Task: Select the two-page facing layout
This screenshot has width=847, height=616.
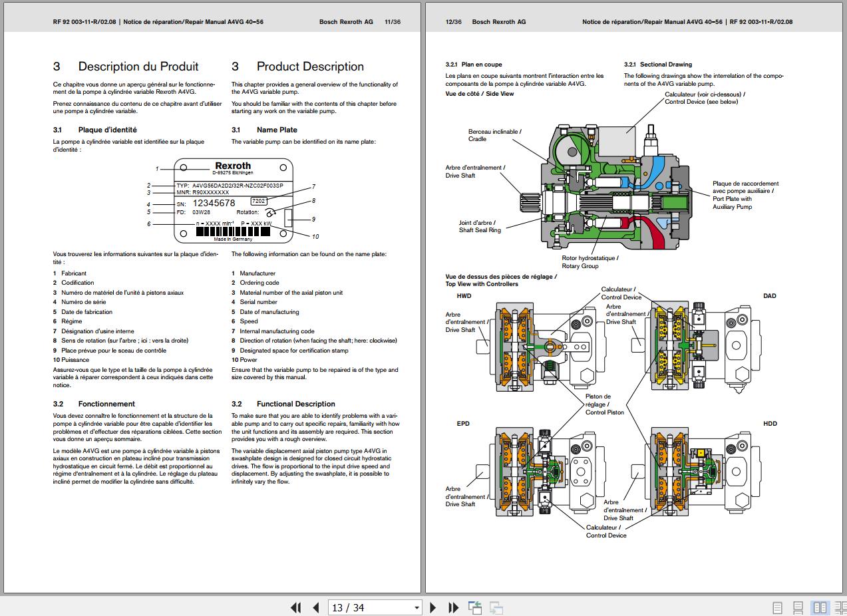Action: point(820,608)
